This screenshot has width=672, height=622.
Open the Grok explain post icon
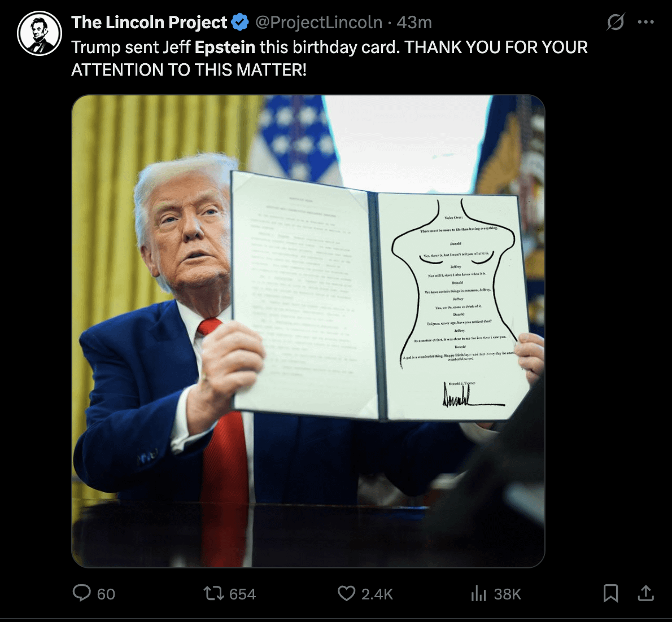click(616, 22)
